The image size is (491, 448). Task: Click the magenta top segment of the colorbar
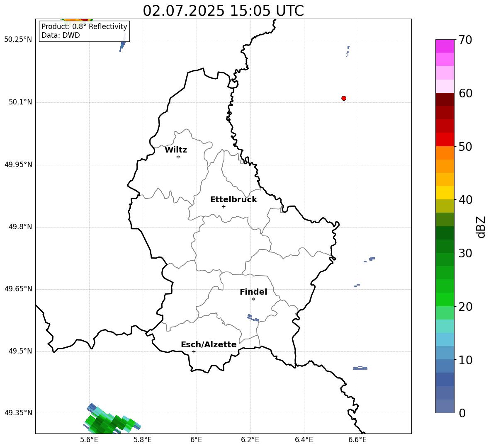tap(445, 46)
